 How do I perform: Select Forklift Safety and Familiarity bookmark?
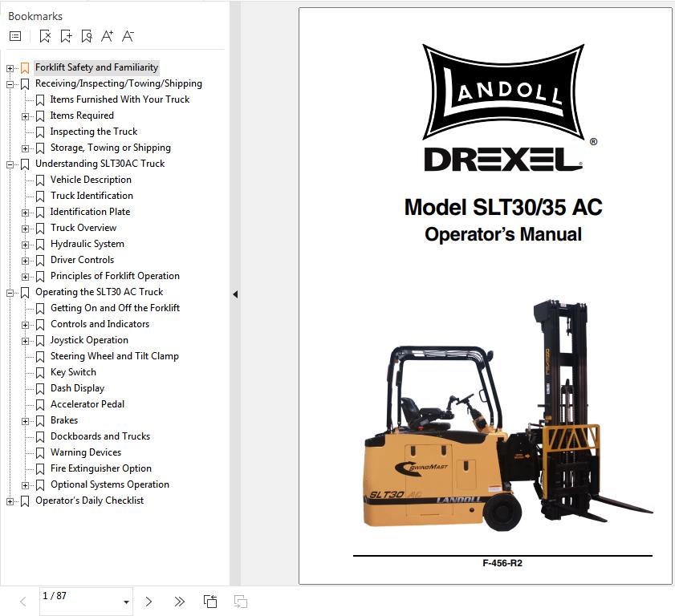pos(97,67)
